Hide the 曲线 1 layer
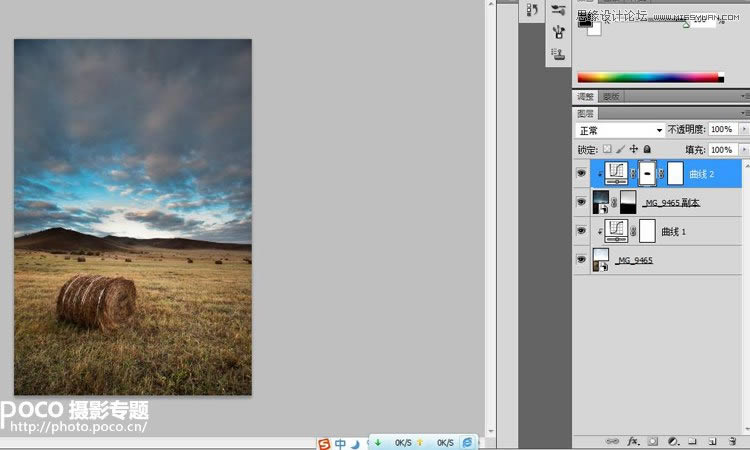The width and height of the screenshot is (750, 450). [x=582, y=231]
